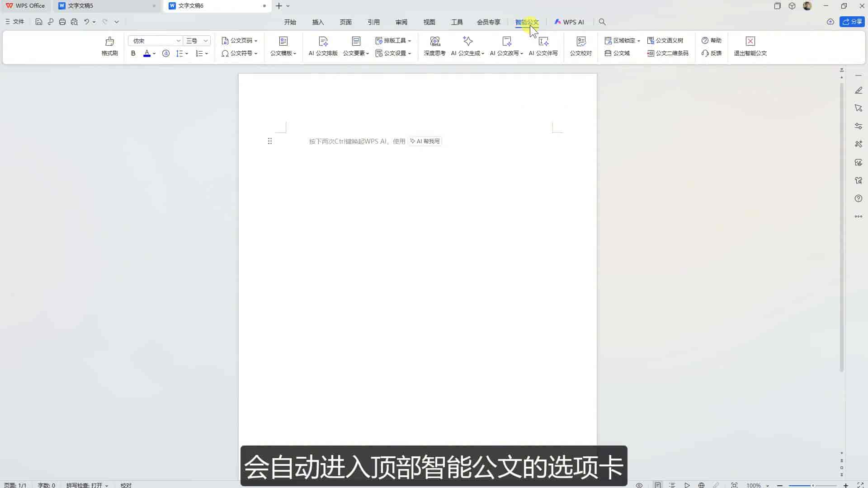Click the circled character icon beside font color
The height and width of the screenshot is (488, 868).
166,53
